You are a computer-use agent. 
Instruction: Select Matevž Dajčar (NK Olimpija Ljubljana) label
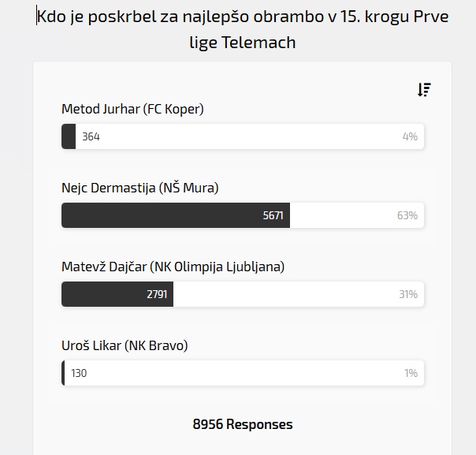pyautogui.click(x=173, y=267)
